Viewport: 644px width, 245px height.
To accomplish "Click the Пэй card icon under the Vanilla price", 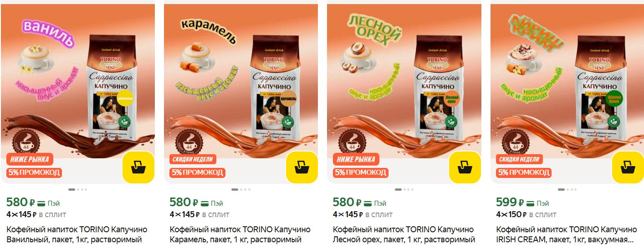I will [41, 203].
